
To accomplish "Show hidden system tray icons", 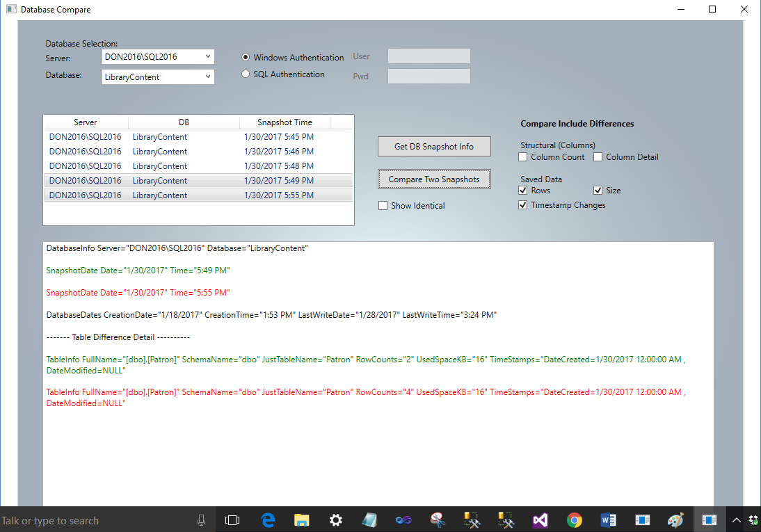I will tap(736, 520).
